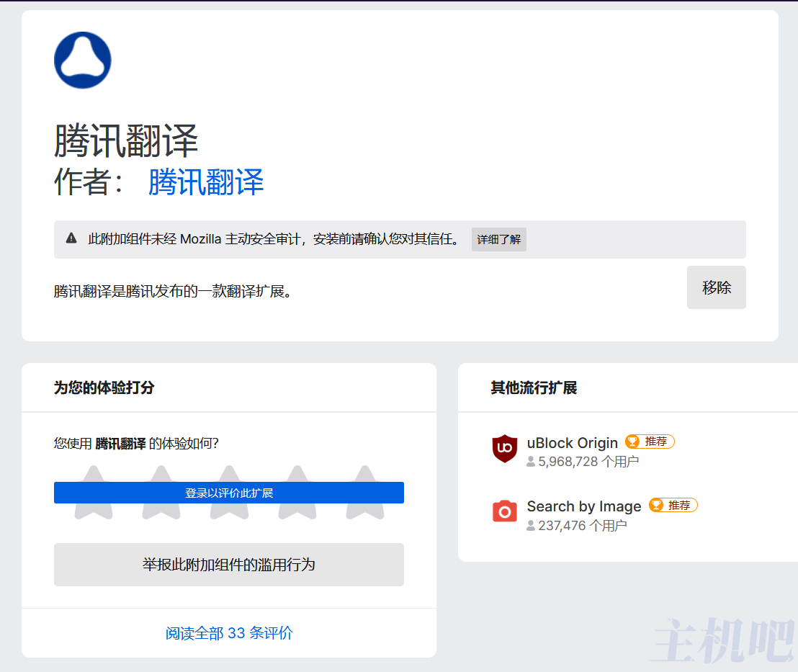The height and width of the screenshot is (672, 798).
Task: Click the warning triangle icon
Action: [x=71, y=238]
